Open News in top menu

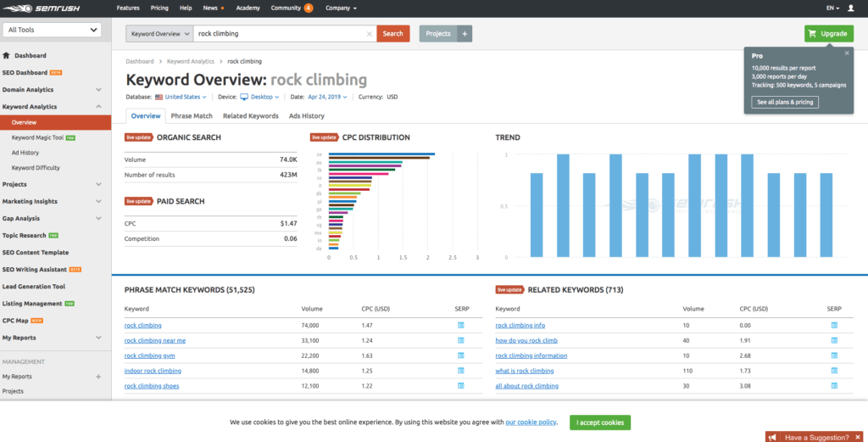(210, 8)
